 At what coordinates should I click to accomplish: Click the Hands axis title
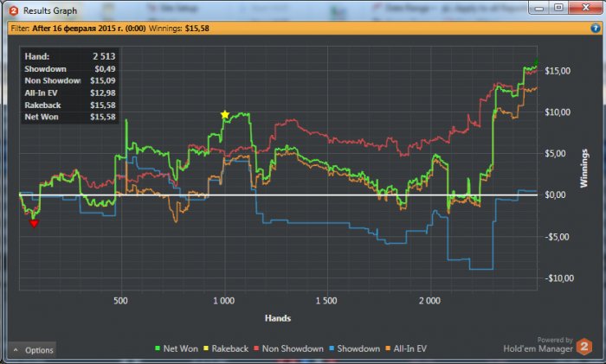[278, 318]
